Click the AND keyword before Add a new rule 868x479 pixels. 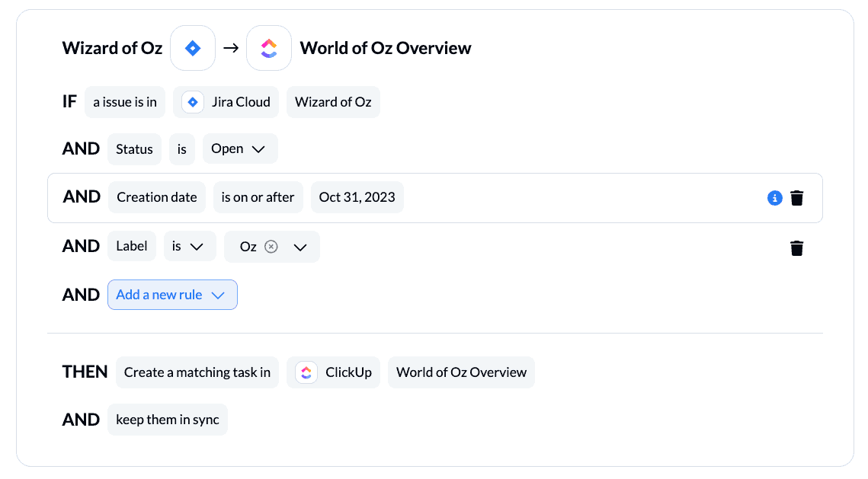click(81, 295)
